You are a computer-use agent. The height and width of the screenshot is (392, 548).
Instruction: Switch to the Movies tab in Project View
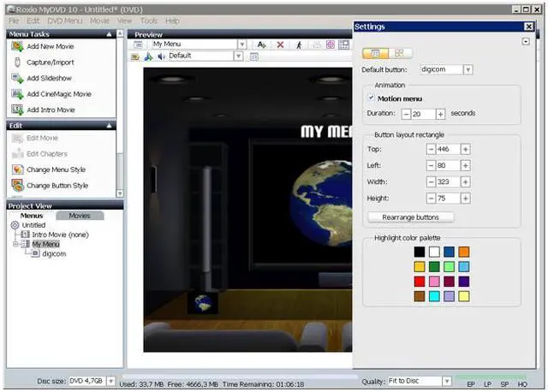[x=80, y=216]
